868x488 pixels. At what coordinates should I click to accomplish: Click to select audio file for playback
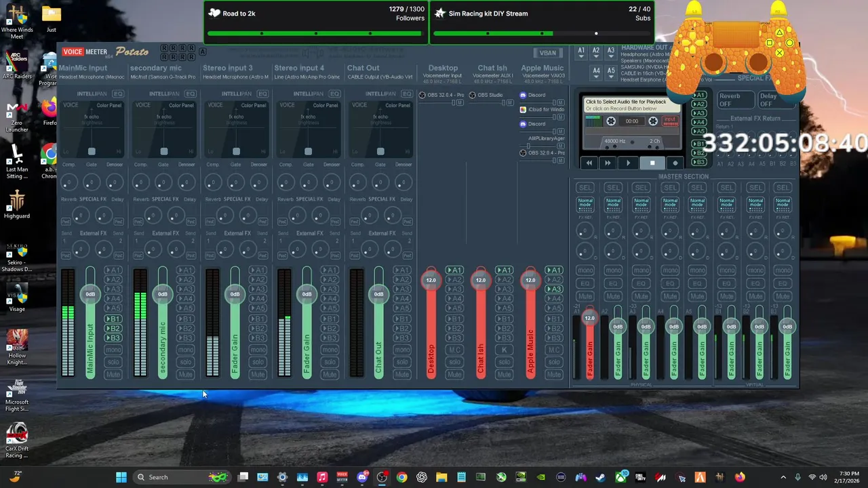tap(632, 105)
